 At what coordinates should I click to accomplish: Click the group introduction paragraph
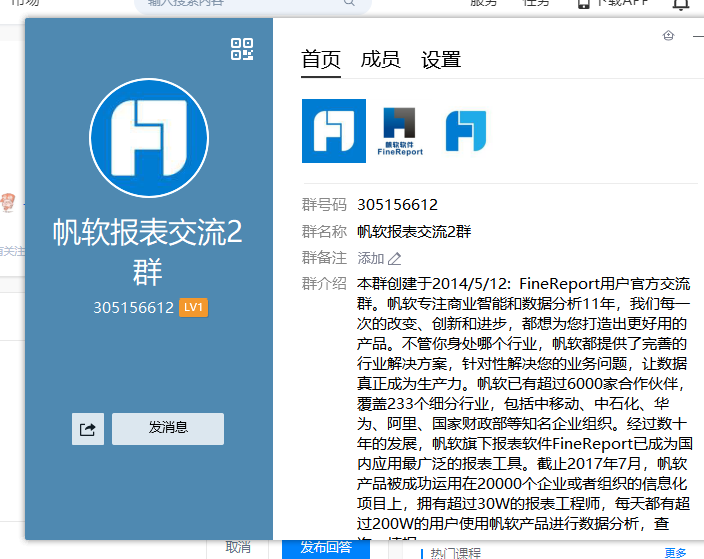click(x=524, y=408)
